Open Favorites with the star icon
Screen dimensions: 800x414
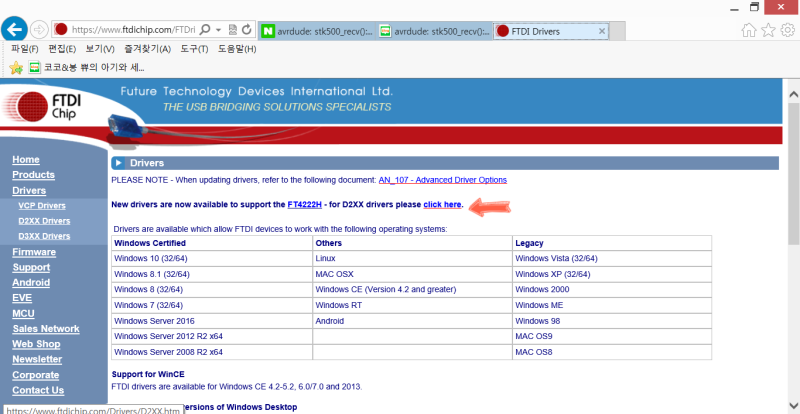pos(768,31)
